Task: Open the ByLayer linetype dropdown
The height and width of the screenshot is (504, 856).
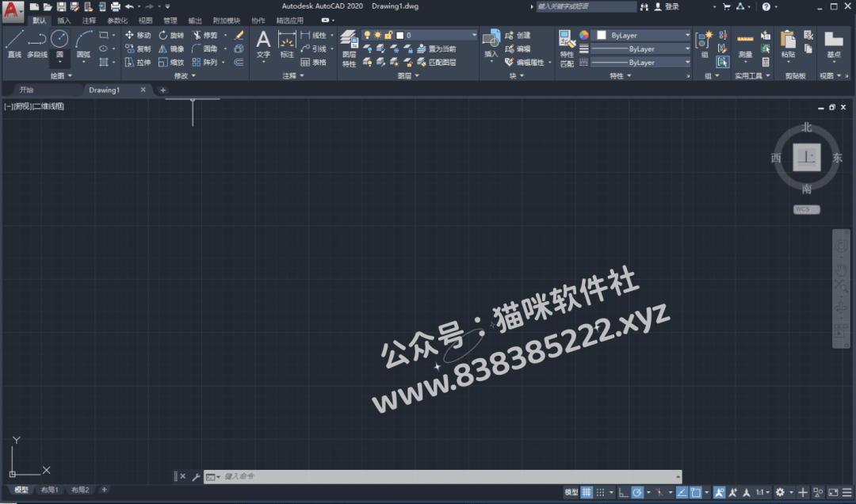Action: (x=641, y=63)
